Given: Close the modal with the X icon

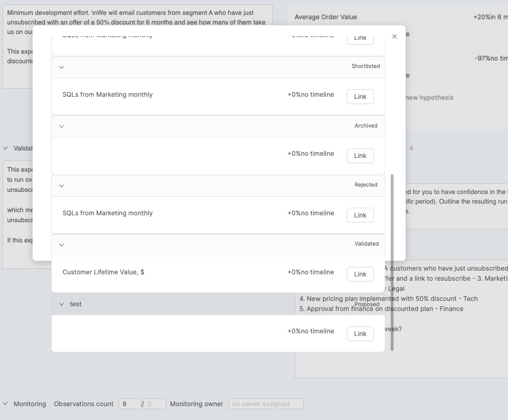Looking at the screenshot, I should pos(394,37).
